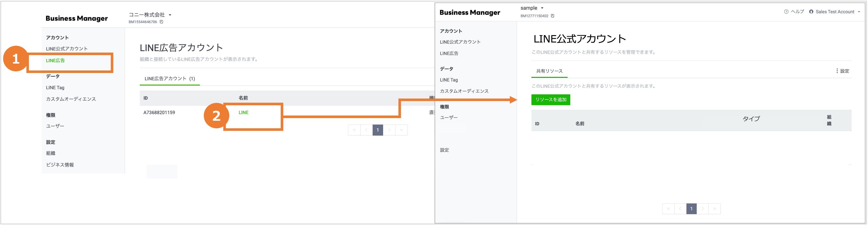The height and width of the screenshot is (225, 868).
Task: Open 組織 settings in left window
Action: tap(51, 153)
